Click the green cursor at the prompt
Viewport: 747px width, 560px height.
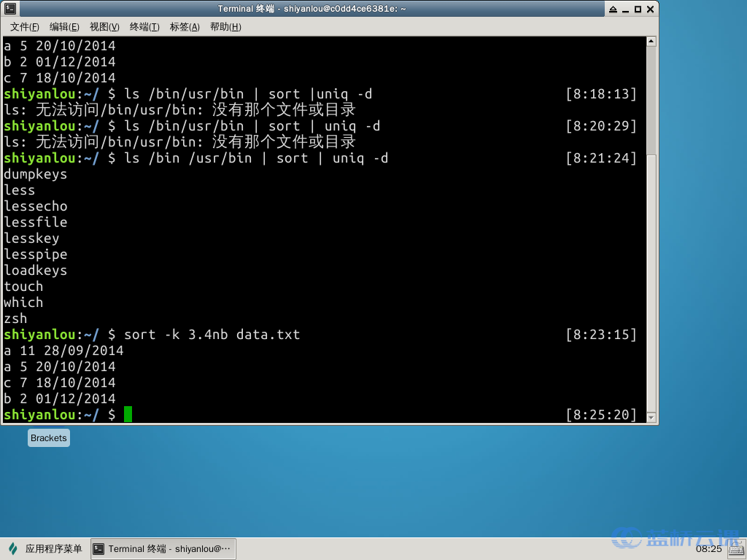(x=128, y=414)
